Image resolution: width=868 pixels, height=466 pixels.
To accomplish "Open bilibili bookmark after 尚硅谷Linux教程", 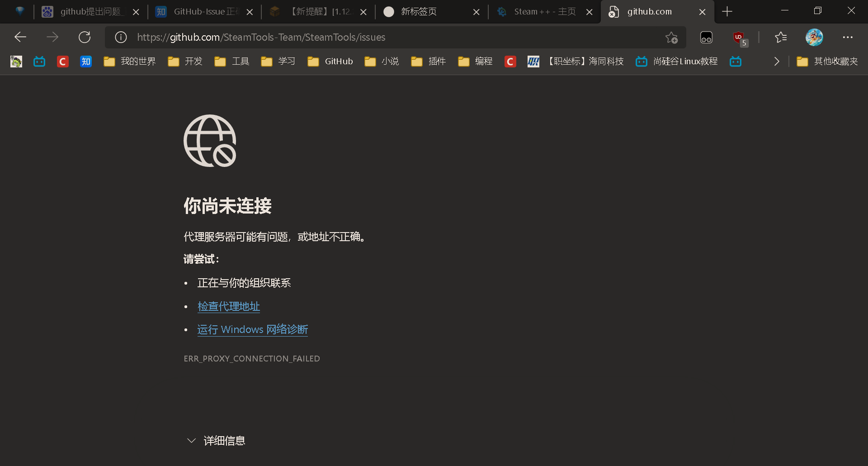I will tap(736, 62).
